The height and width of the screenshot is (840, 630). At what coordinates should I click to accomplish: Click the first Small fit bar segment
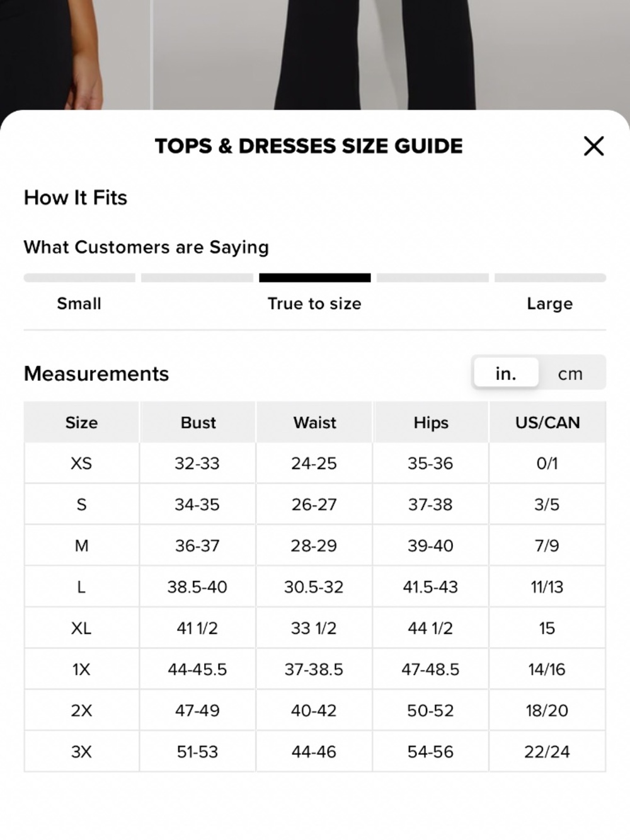(x=79, y=278)
